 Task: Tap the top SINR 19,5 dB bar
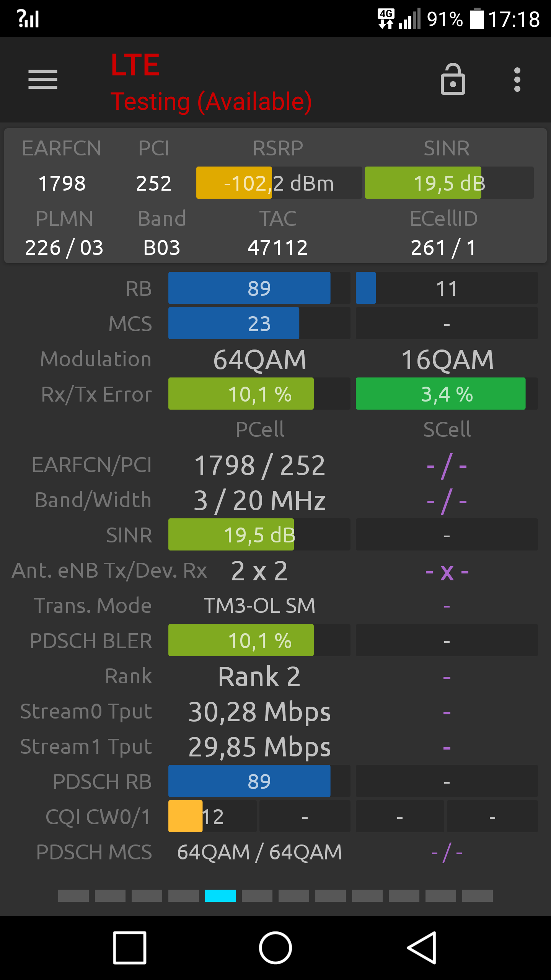click(449, 183)
